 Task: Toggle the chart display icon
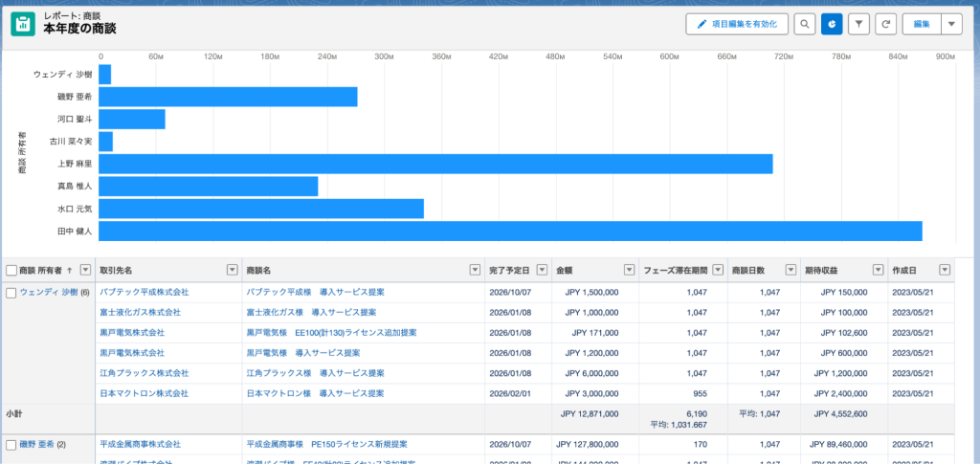click(832, 24)
